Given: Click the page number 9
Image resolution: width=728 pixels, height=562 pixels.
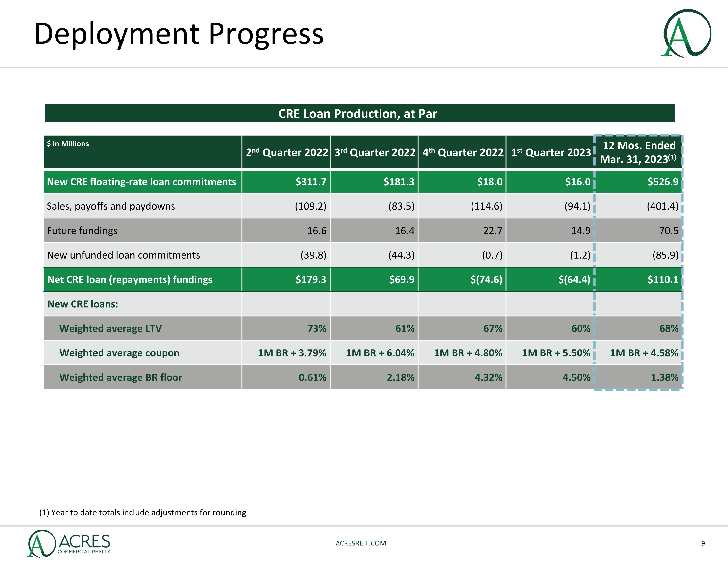Looking at the screenshot, I should (703, 543).
